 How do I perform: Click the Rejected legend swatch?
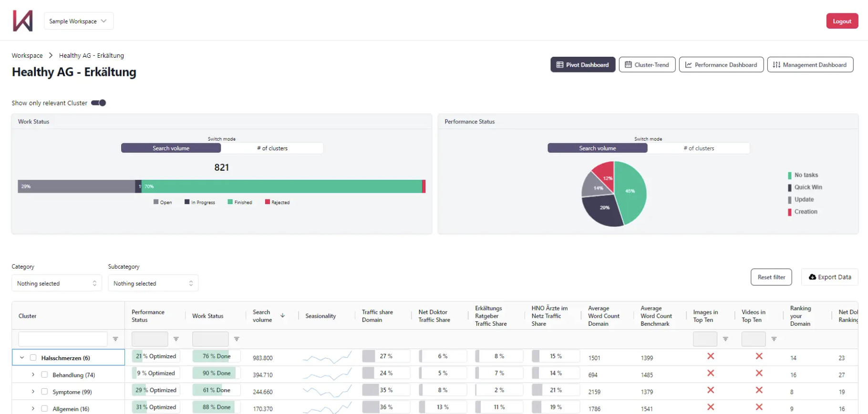(x=268, y=202)
